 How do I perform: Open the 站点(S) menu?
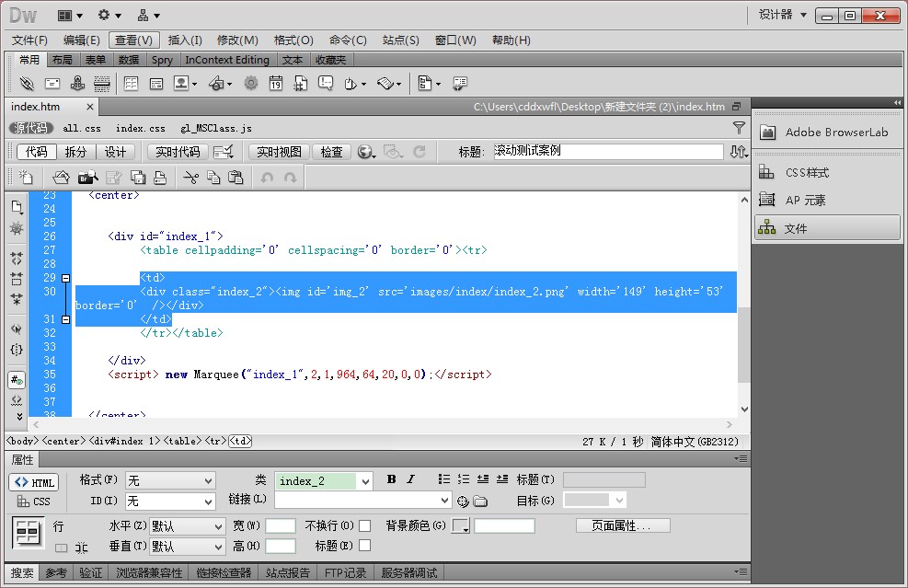pos(401,40)
